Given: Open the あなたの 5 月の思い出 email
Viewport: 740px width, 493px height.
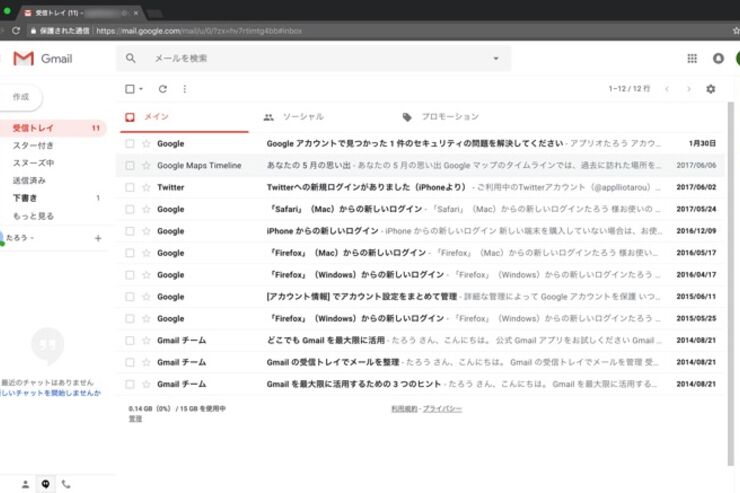Looking at the screenshot, I should coord(420,166).
